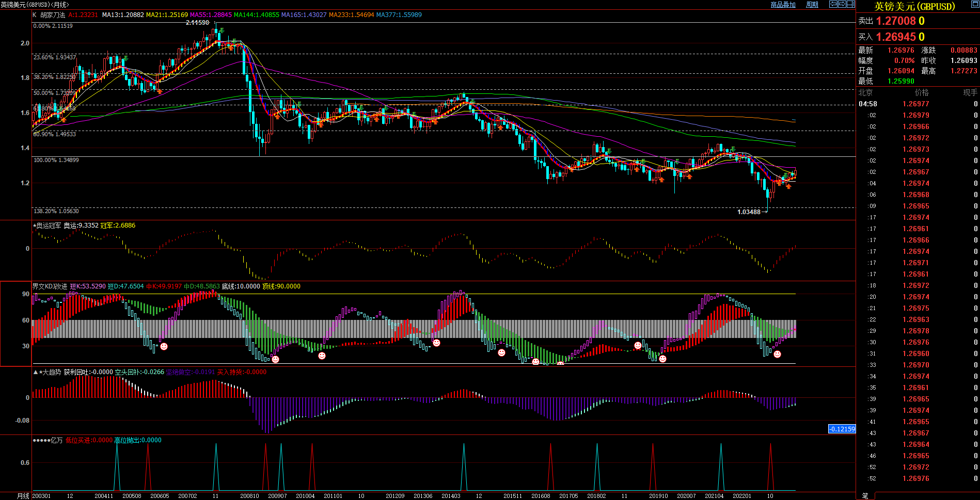This screenshot has height=500, width=980.
Task: Click the left arrow navigation icon
Action: pyautogui.click(x=833, y=4)
